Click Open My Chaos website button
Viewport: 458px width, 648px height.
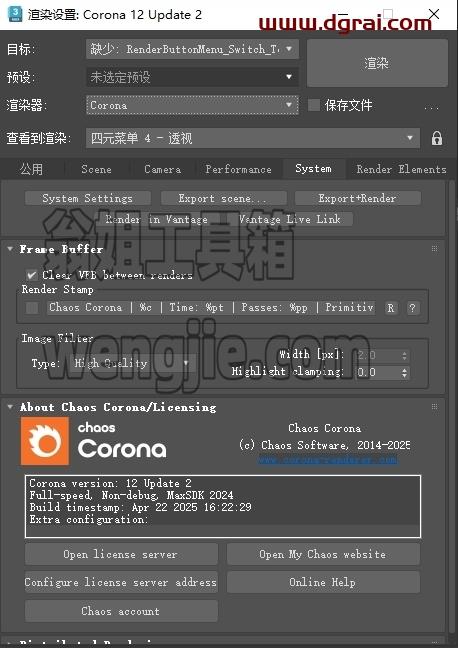tap(323, 554)
